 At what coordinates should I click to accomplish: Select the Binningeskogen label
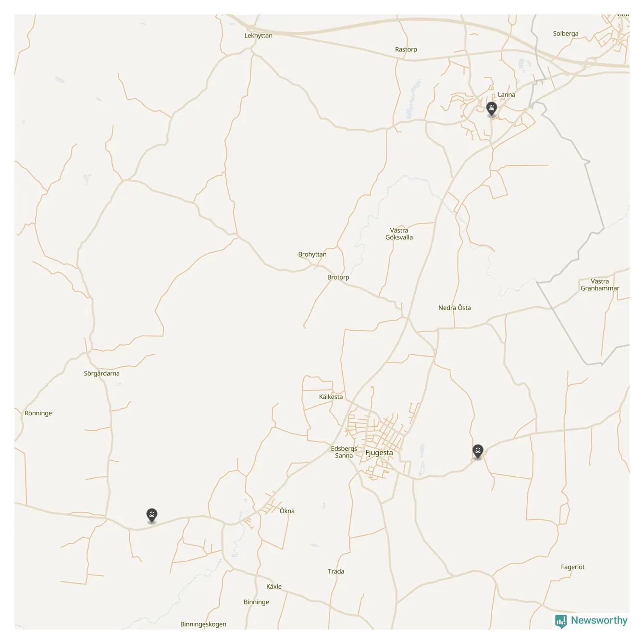tap(203, 624)
